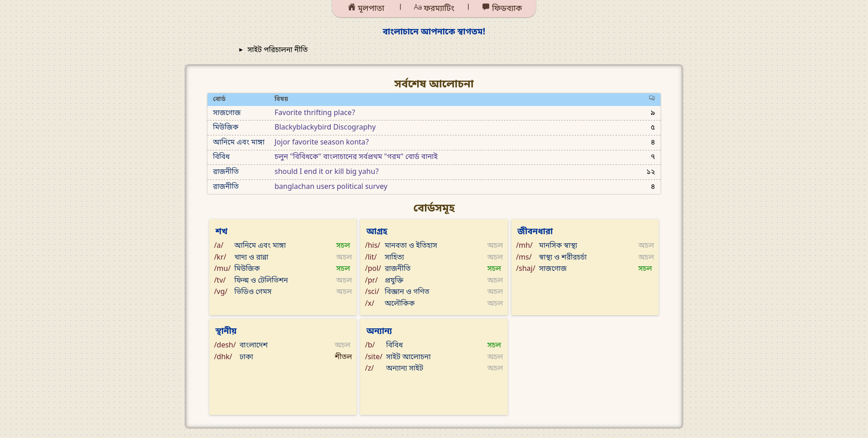Open /b/ বিবিধ board
Image resolution: width=868 pixels, height=438 pixels.
(394, 345)
